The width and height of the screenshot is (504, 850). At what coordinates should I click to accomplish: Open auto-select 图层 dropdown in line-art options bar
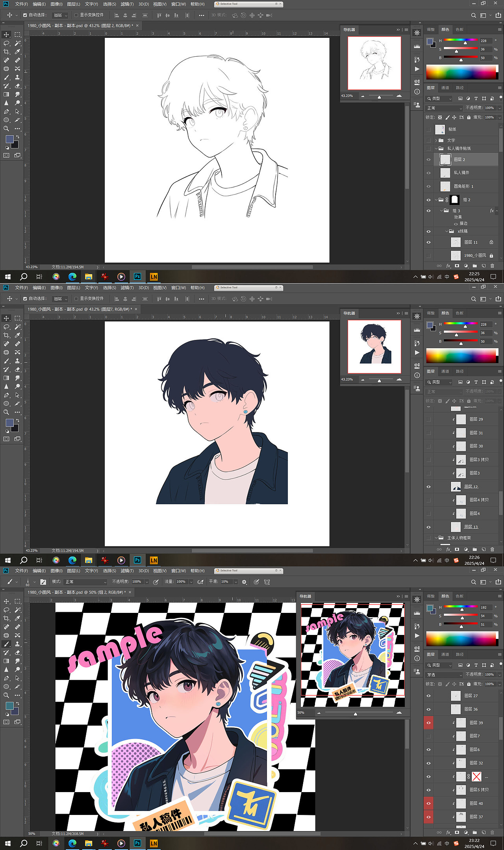click(x=61, y=15)
